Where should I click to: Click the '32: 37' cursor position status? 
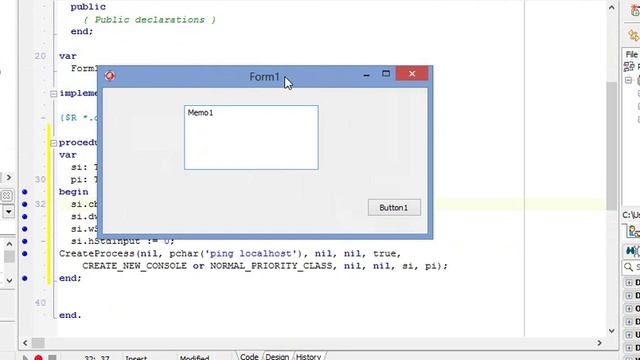pos(97,358)
